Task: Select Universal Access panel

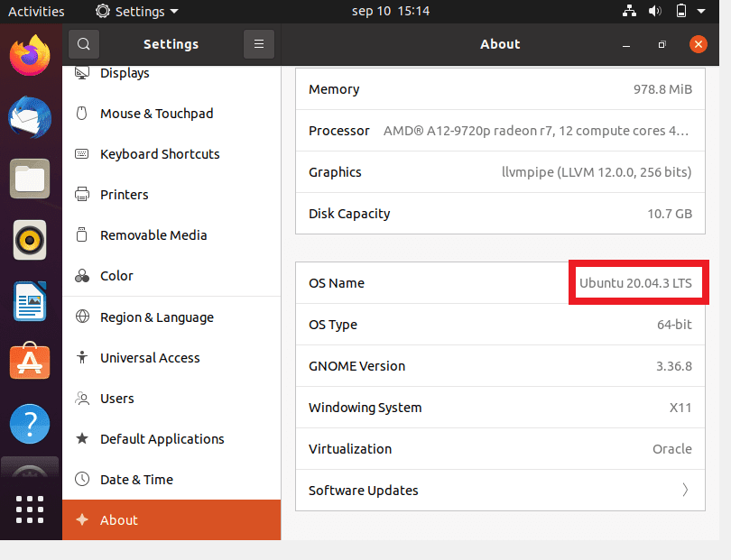Action: pyautogui.click(x=171, y=357)
